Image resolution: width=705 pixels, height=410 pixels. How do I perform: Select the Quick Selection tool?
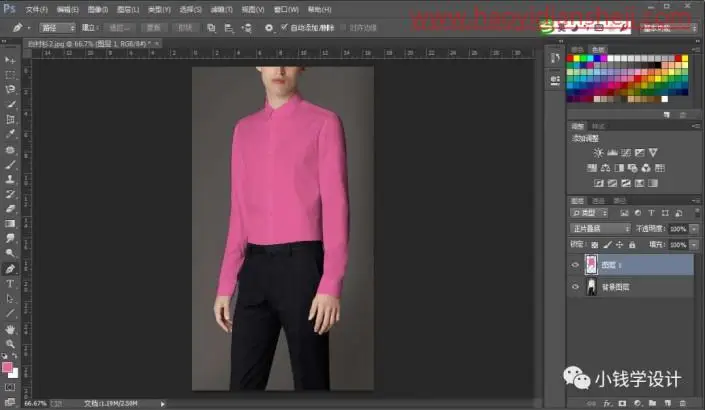[10, 104]
